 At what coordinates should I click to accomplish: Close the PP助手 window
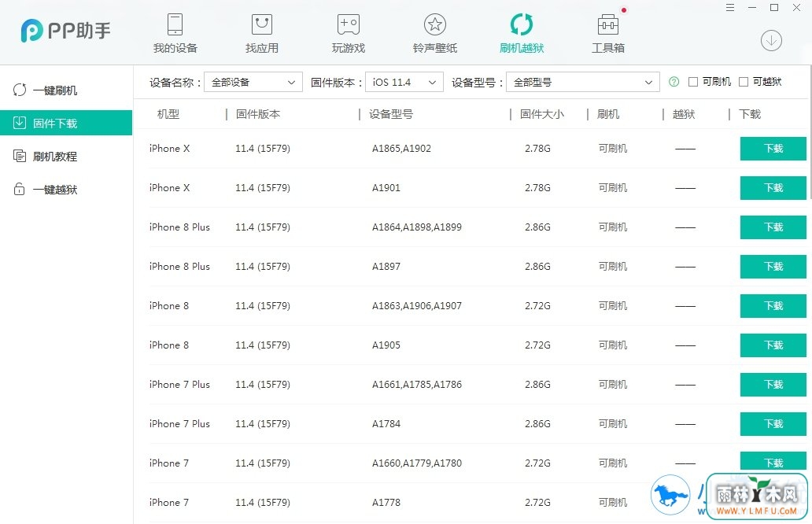click(x=796, y=8)
